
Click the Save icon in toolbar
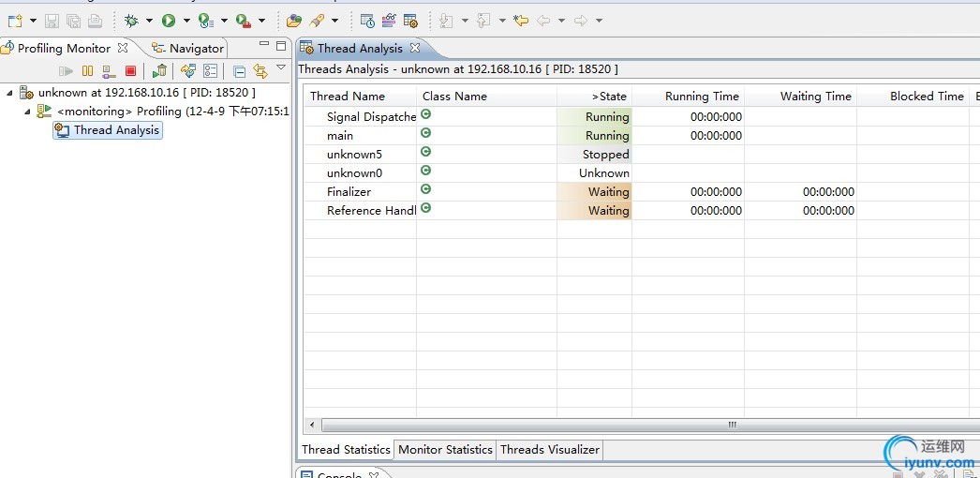click(x=52, y=21)
